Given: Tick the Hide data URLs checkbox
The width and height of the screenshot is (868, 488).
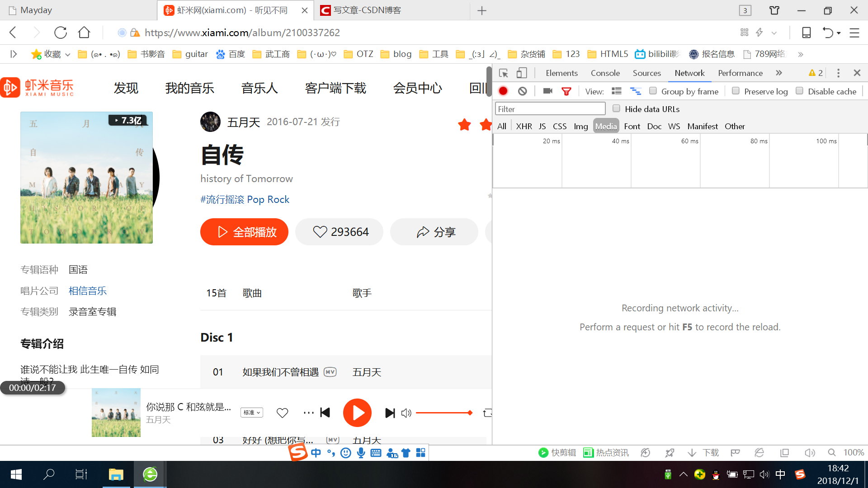Looking at the screenshot, I should tap(616, 108).
